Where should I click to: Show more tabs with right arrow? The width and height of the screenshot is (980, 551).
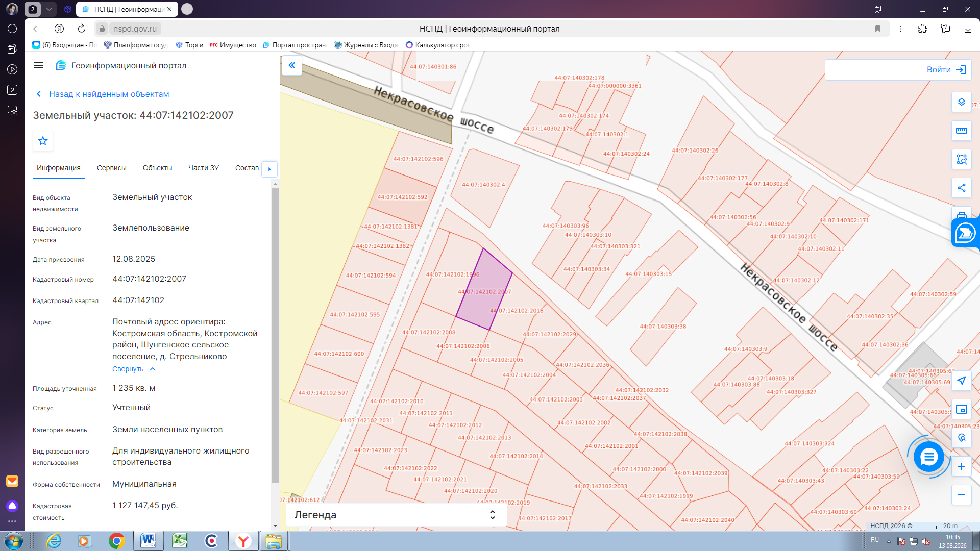(x=269, y=169)
